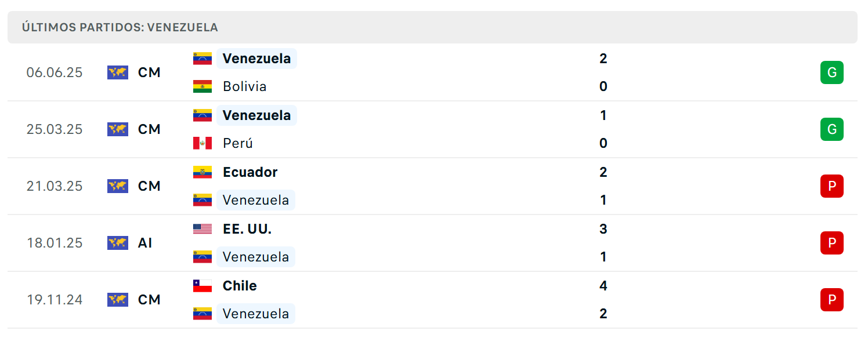
Task: Open the 18.01.25 match row date
Action: point(55,243)
